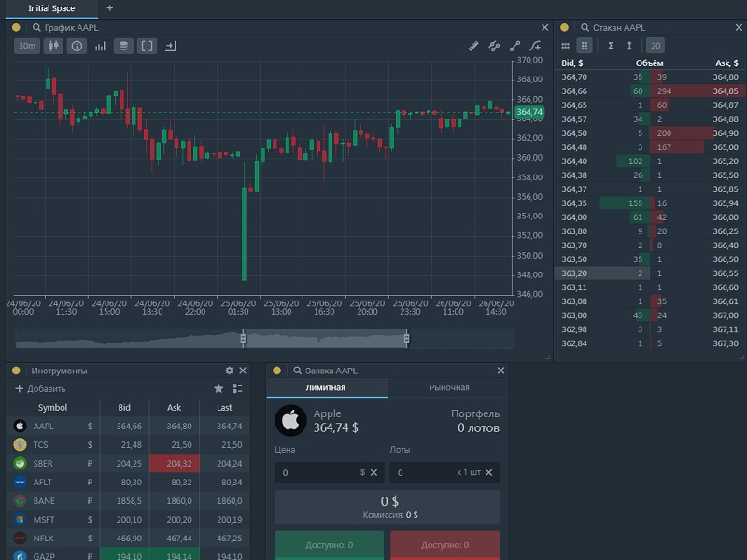Viewport: 747px width, 560px height.
Task: Switch to the Рыночная order tab
Action: [449, 387]
